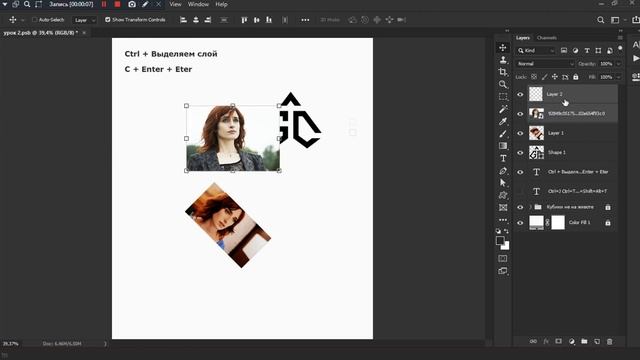Select the Custom Shape tool
The width and height of the screenshot is (640, 360).
click(503, 195)
